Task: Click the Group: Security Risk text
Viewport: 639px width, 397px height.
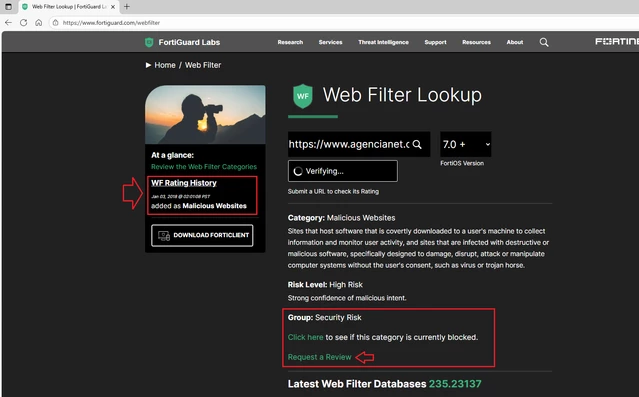Action: (x=324, y=317)
